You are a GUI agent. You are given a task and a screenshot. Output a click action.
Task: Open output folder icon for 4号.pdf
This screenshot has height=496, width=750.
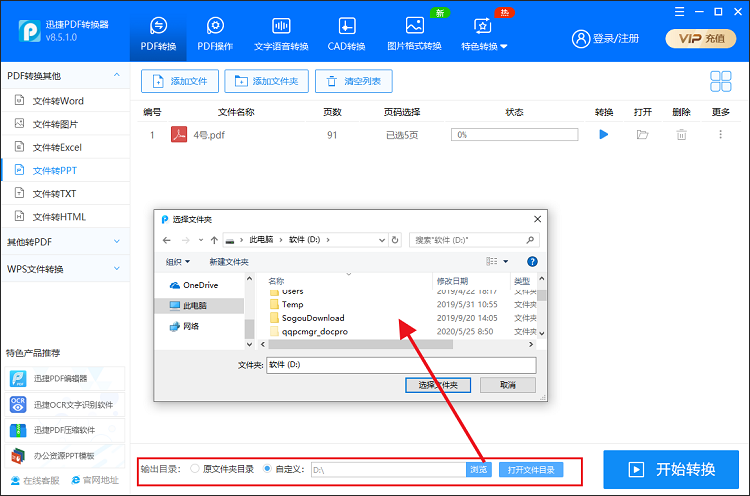[642, 135]
